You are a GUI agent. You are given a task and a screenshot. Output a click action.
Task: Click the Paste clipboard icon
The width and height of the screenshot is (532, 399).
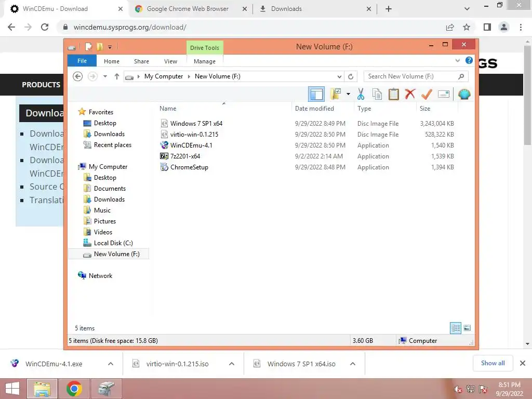(x=394, y=94)
